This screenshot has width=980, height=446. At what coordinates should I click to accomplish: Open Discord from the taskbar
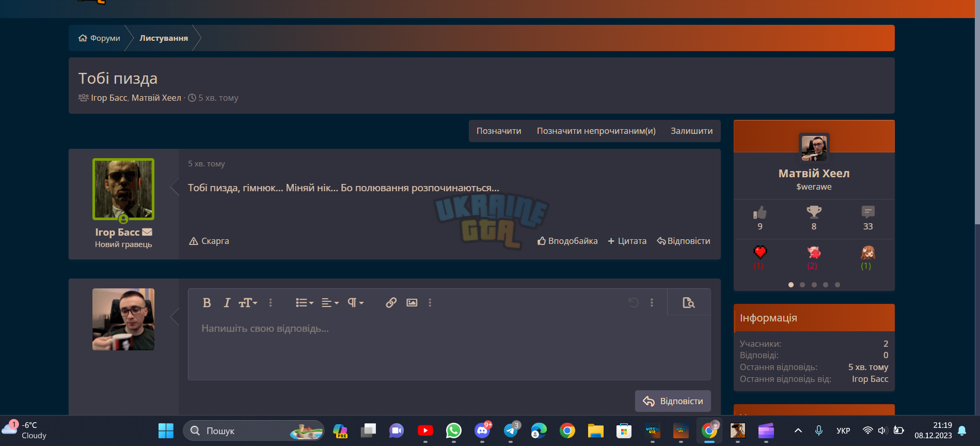coord(482,430)
